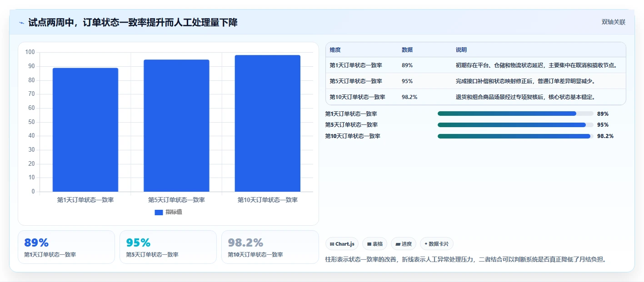Toggle the 指标值 legend color box

159,212
